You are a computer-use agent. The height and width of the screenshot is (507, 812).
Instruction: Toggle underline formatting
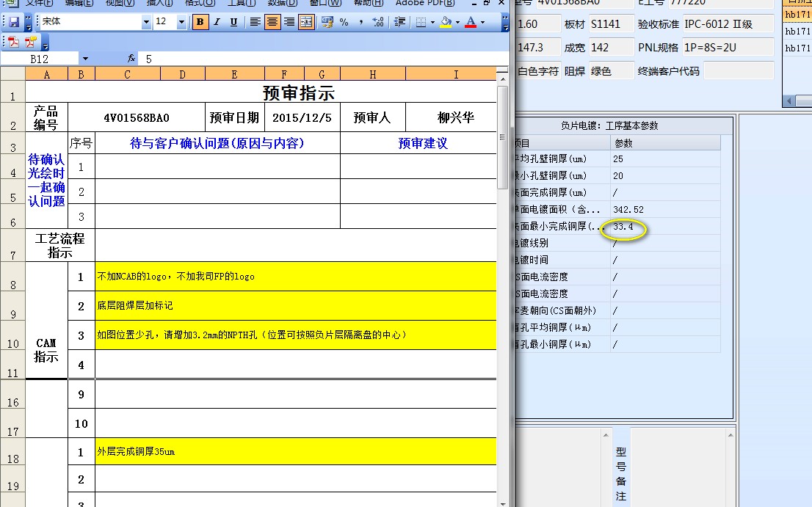coord(233,22)
